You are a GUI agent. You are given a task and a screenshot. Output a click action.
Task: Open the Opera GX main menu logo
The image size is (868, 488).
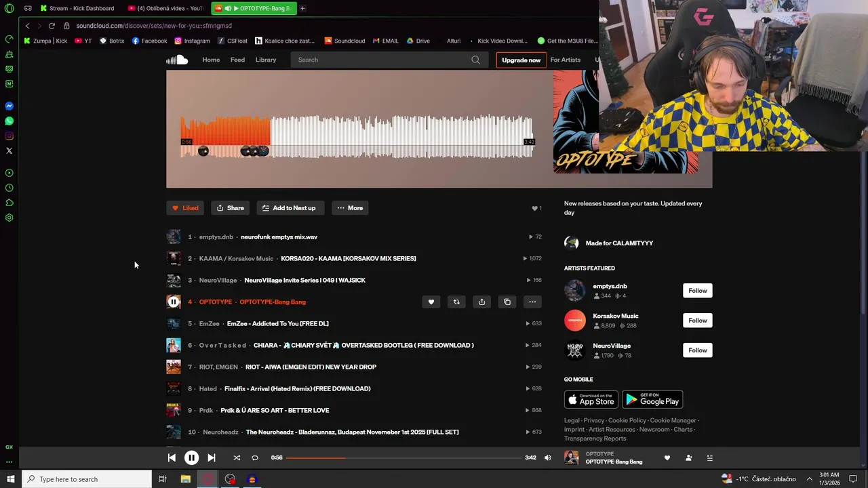pyautogui.click(x=9, y=8)
